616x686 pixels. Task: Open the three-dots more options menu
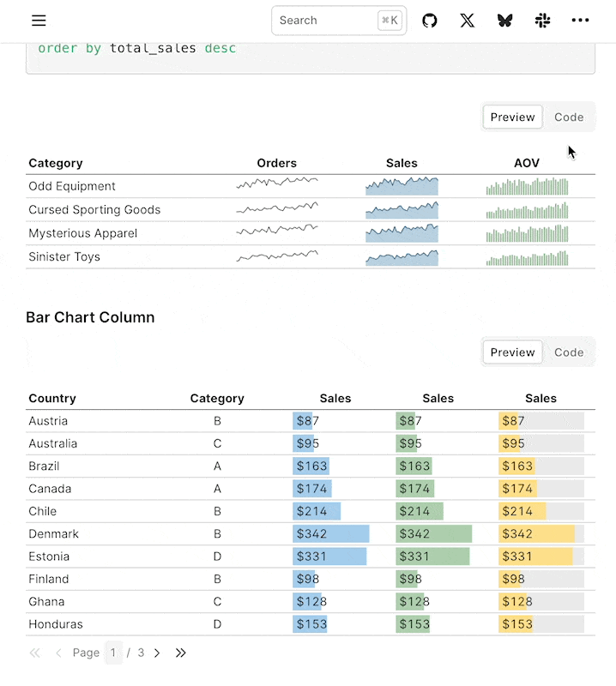click(581, 21)
